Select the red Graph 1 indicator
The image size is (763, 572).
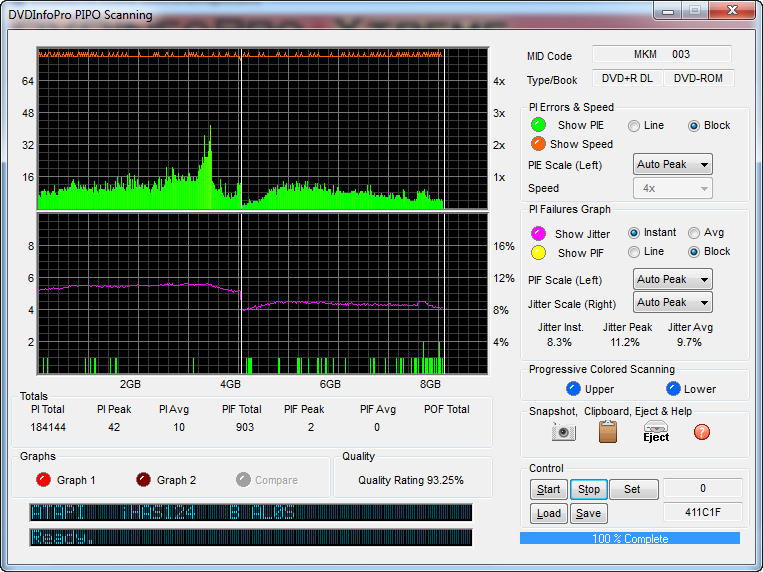[43, 480]
